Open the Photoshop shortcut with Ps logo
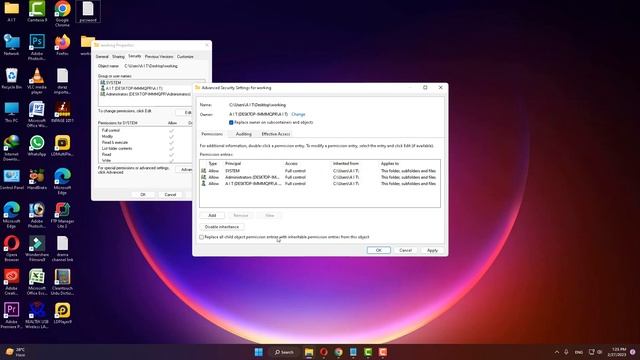Screen dimensions: 640x360 (x=37, y=47)
